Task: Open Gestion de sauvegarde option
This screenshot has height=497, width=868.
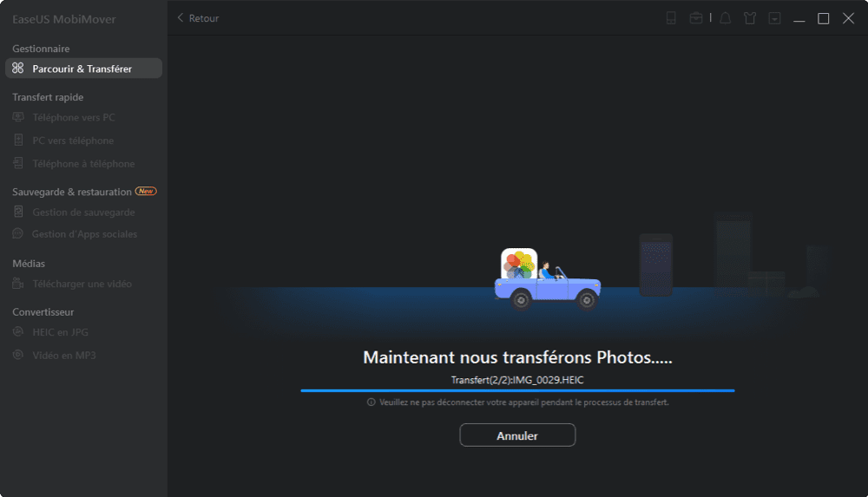Action: point(83,213)
